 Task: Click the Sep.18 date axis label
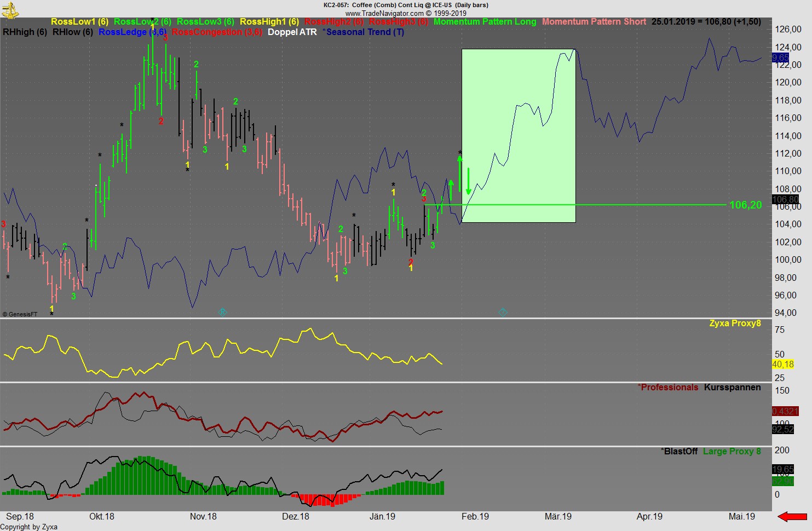click(20, 517)
